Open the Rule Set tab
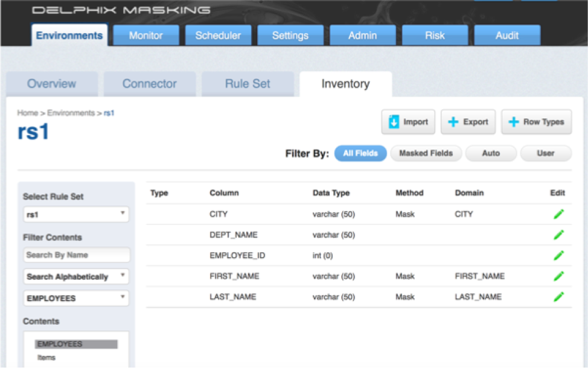The height and width of the screenshot is (368, 588). click(248, 84)
